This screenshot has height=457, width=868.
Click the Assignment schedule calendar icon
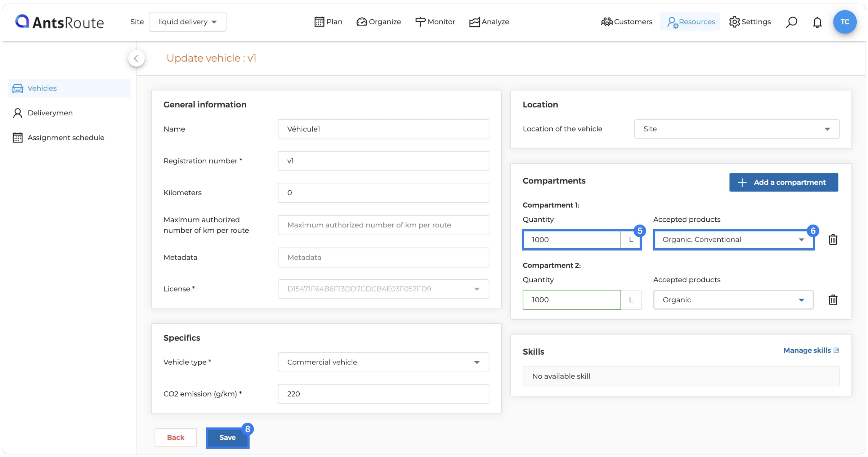(18, 138)
